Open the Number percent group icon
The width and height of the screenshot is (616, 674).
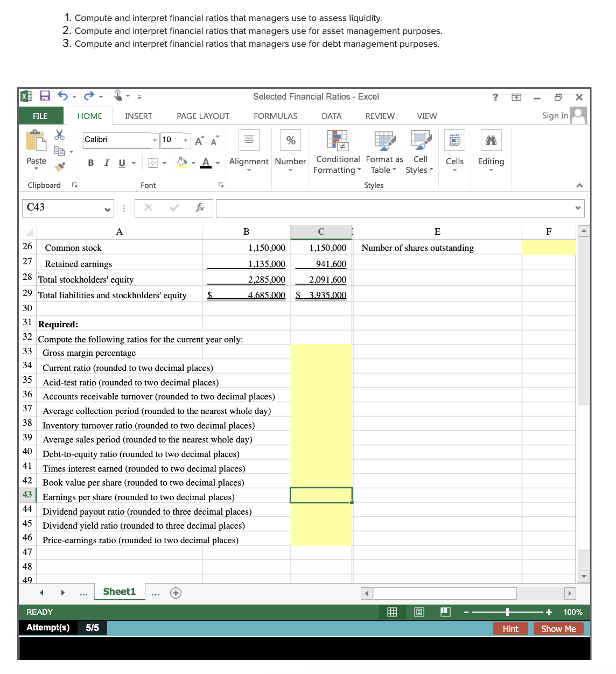291,140
